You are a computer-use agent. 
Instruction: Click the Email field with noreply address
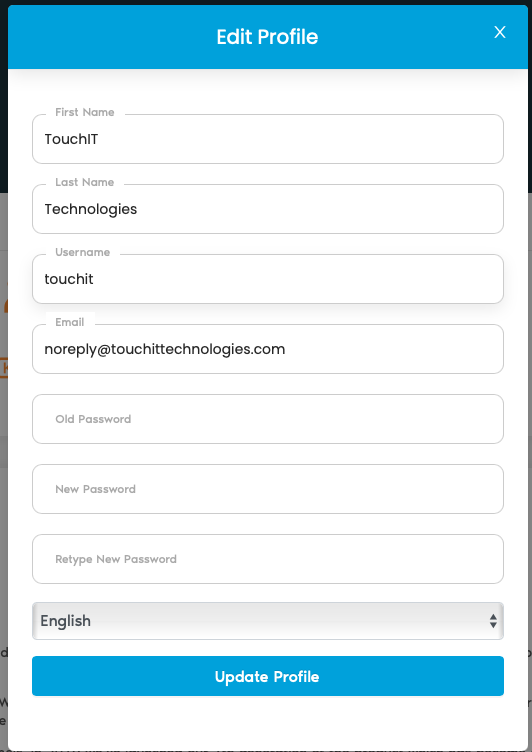click(x=268, y=349)
